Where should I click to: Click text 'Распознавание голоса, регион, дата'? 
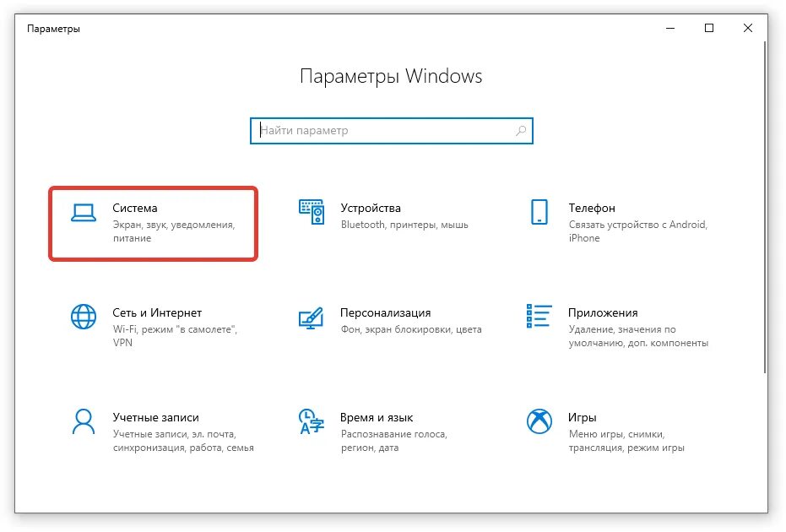[394, 442]
